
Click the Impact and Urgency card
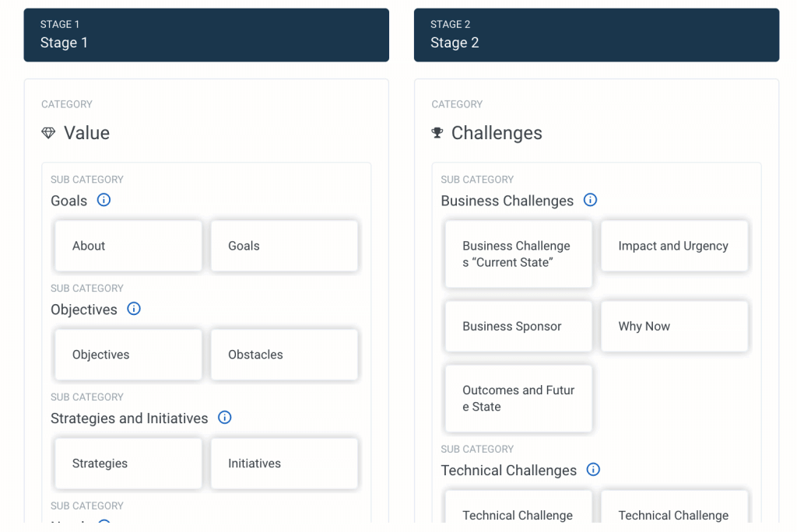point(674,246)
